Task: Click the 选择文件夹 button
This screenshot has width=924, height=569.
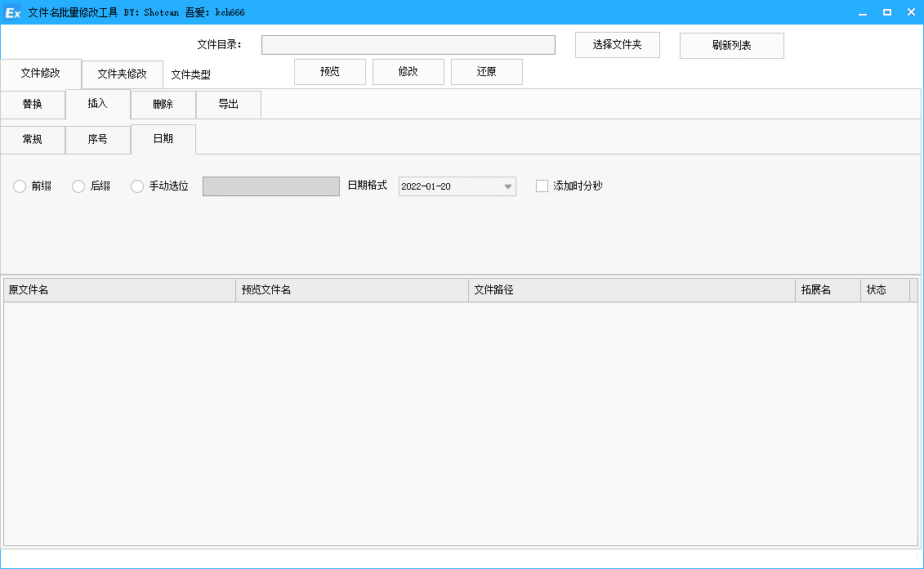Action: click(618, 45)
